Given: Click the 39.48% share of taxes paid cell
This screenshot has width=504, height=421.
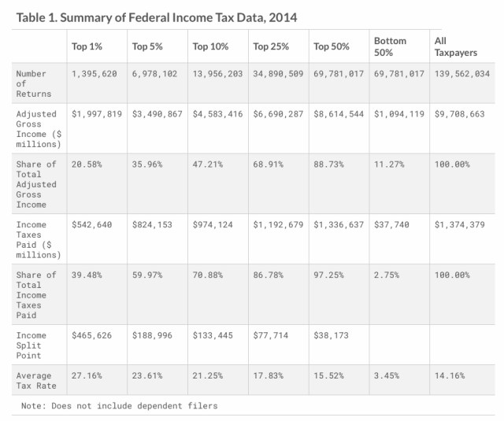Looking at the screenshot, I should [x=87, y=275].
